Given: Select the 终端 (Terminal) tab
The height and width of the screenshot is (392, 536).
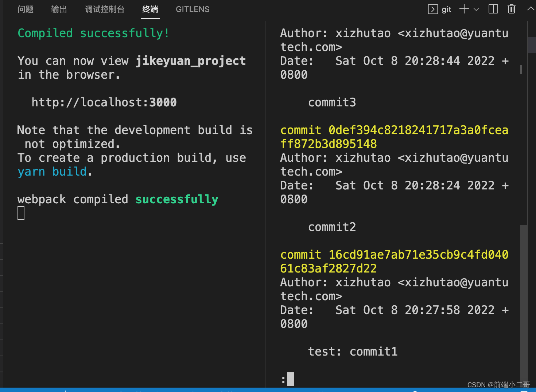Looking at the screenshot, I should pos(150,9).
